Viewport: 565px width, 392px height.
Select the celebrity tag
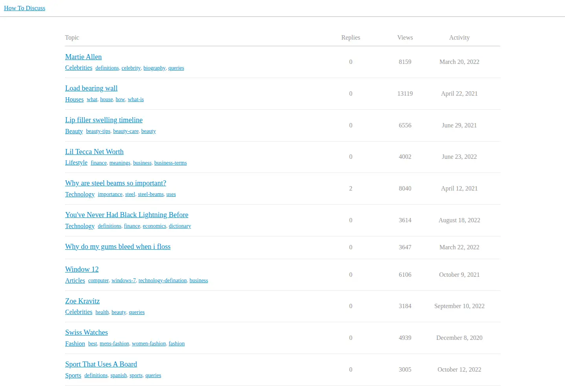pos(131,68)
